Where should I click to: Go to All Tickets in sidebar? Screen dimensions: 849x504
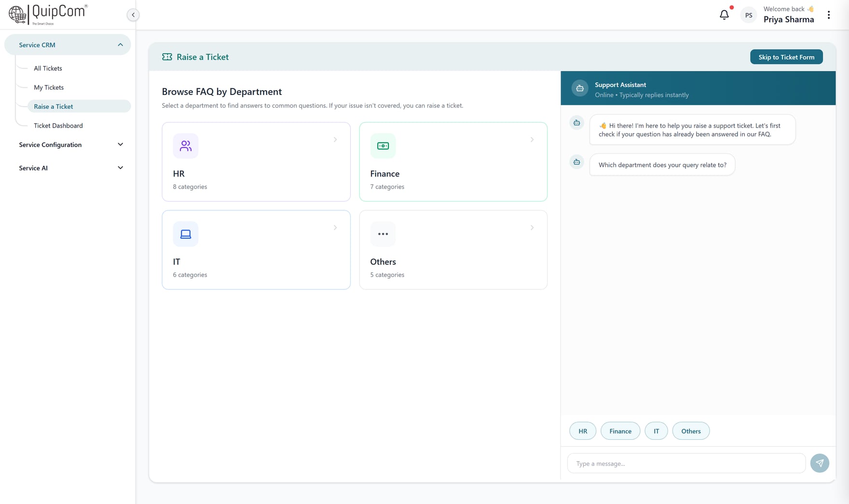point(48,68)
